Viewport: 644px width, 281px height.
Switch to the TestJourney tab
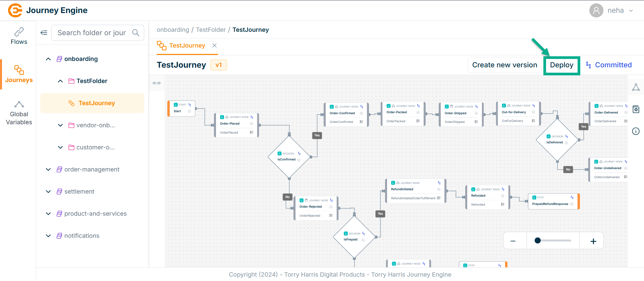(187, 46)
